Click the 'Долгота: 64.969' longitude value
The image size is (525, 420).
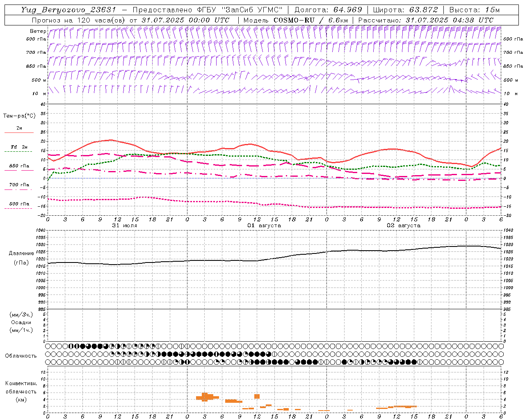(x=328, y=10)
